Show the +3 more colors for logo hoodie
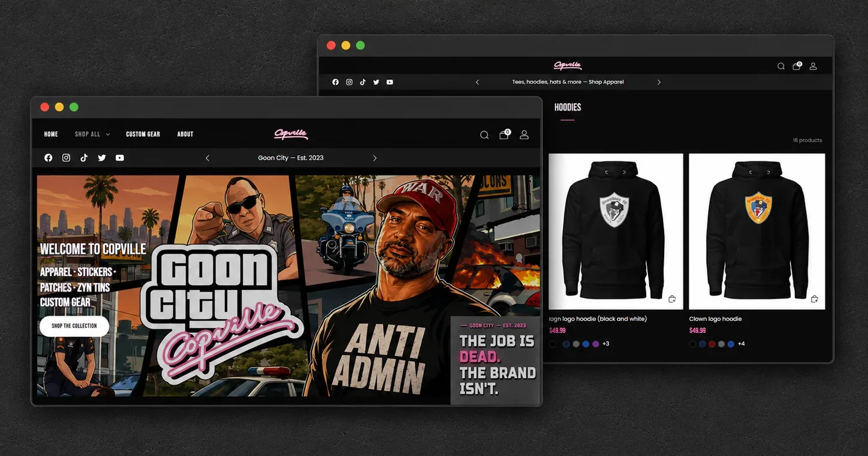Viewport: 868px width, 456px height. point(605,344)
